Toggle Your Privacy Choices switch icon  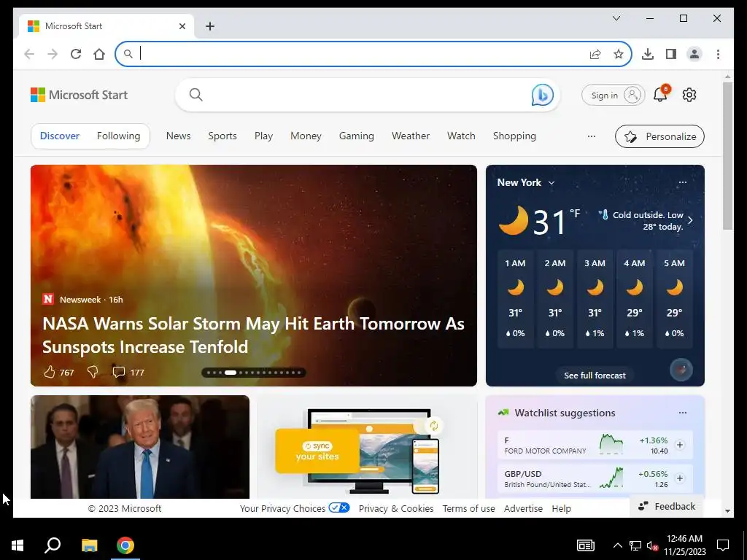tap(339, 507)
